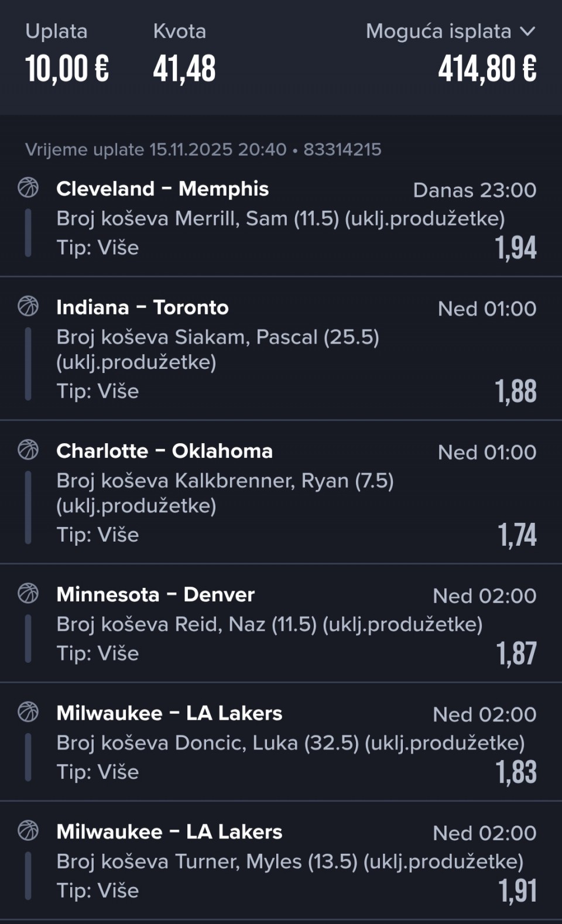
Task: Click basketball icon beside Doncic's Milwaukee – LA Lakers
Action: 28,712
